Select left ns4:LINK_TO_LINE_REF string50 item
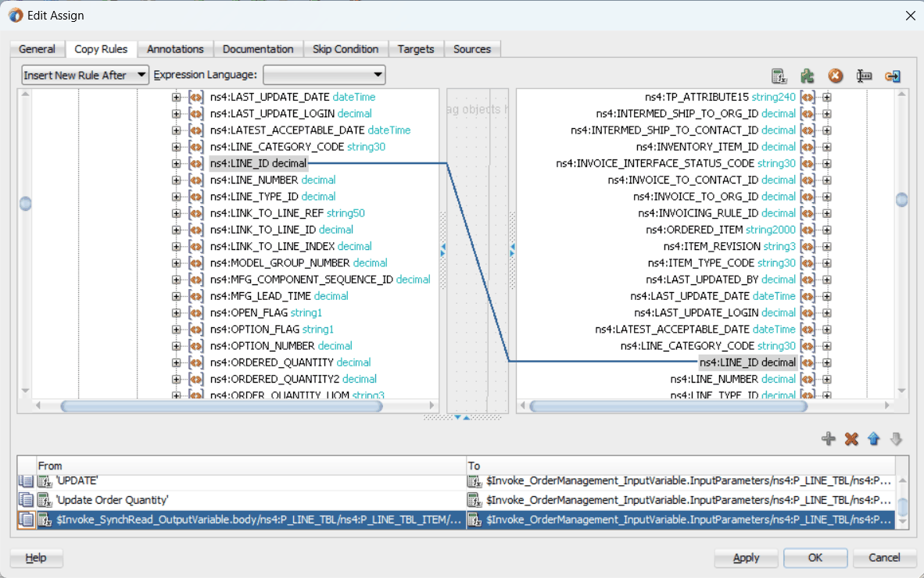 point(288,213)
